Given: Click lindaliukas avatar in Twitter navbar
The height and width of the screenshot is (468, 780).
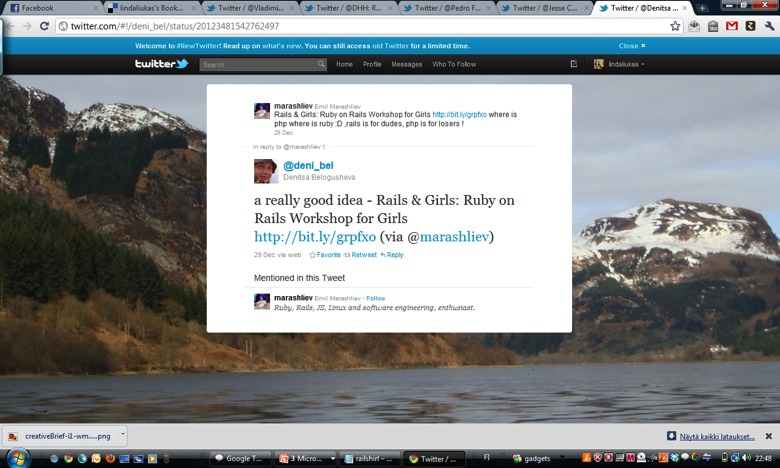Looking at the screenshot, I should 598,64.
